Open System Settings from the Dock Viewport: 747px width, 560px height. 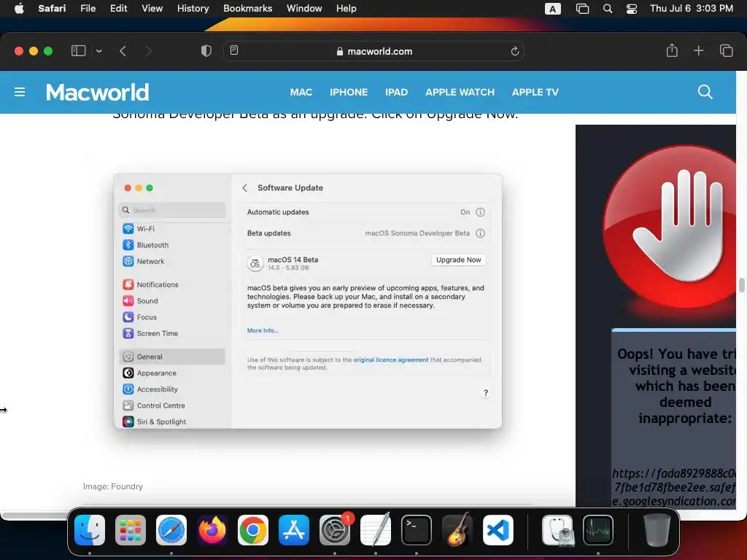335,530
